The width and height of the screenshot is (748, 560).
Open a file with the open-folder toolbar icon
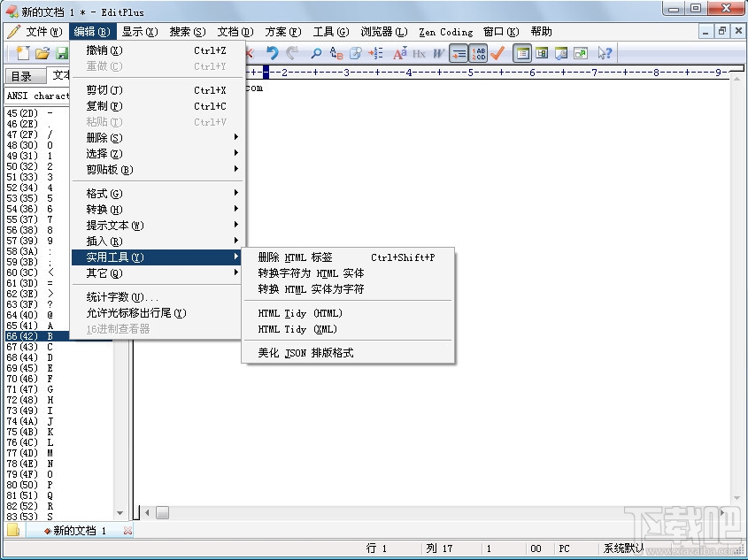click(42, 53)
